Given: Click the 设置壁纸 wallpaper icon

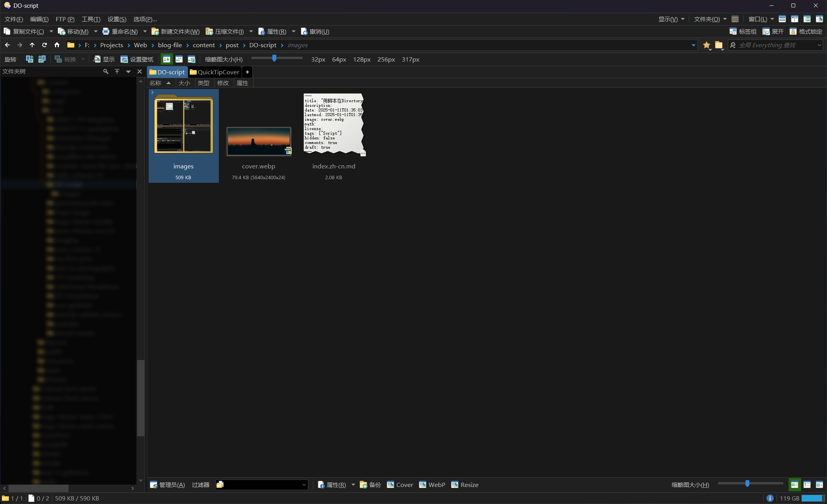Looking at the screenshot, I should click(124, 59).
